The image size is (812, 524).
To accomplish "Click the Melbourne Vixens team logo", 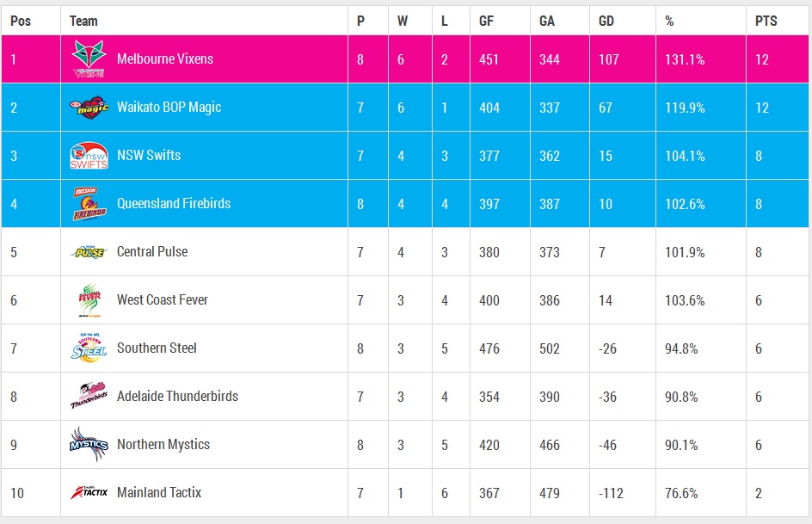I will click(89, 59).
